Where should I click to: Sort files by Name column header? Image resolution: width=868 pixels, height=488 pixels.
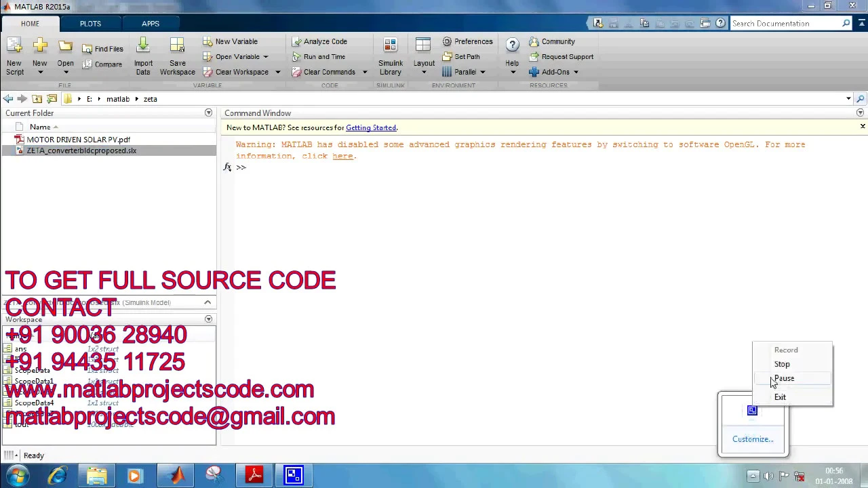[x=40, y=127]
